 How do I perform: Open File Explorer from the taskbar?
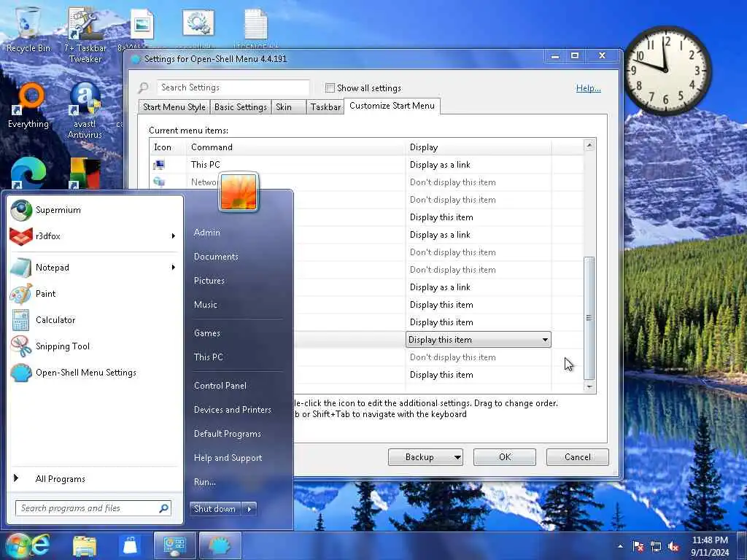coord(85,545)
